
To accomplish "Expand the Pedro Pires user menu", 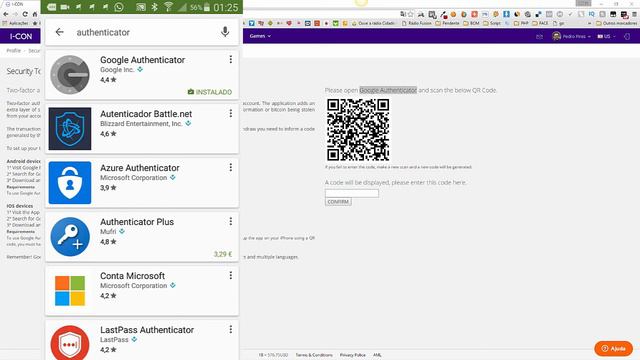I will (x=571, y=36).
